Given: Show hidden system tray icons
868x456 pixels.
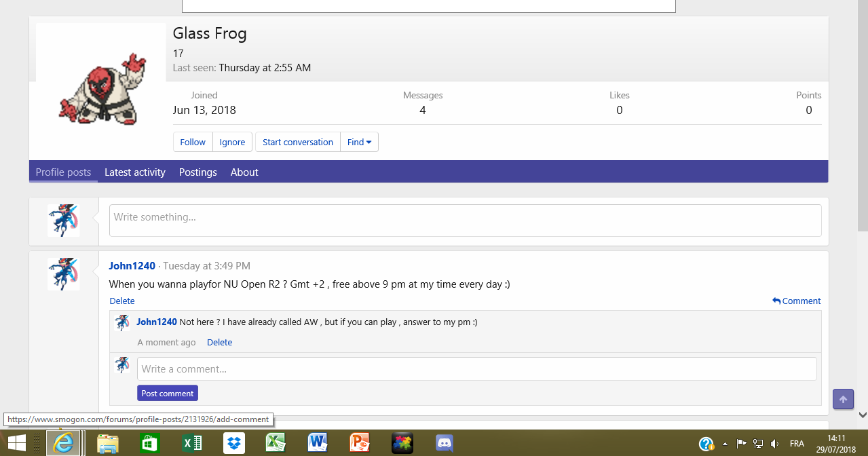Looking at the screenshot, I should point(725,444).
